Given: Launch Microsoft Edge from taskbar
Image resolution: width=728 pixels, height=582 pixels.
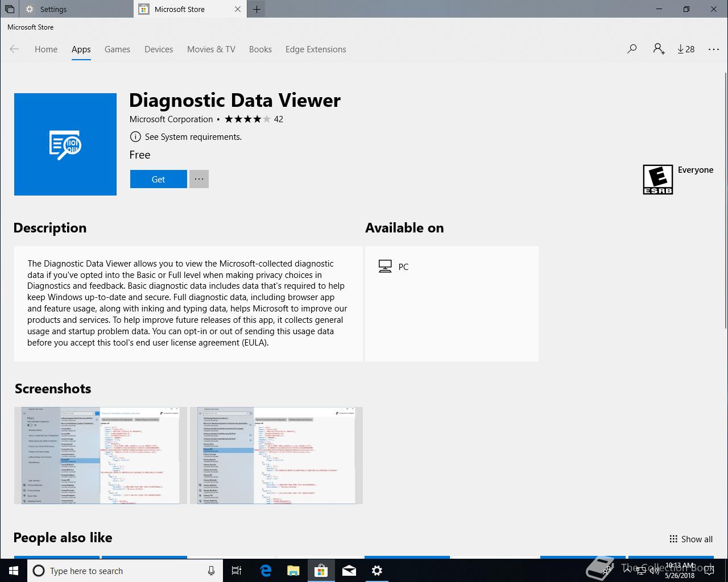Looking at the screenshot, I should point(265,571).
